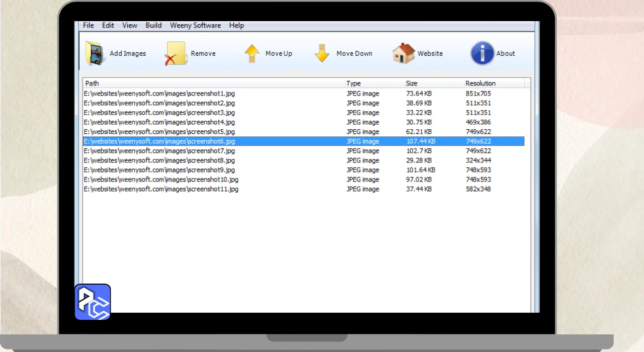Open the Weeny Software menu
The width and height of the screenshot is (644, 352).
coord(195,25)
